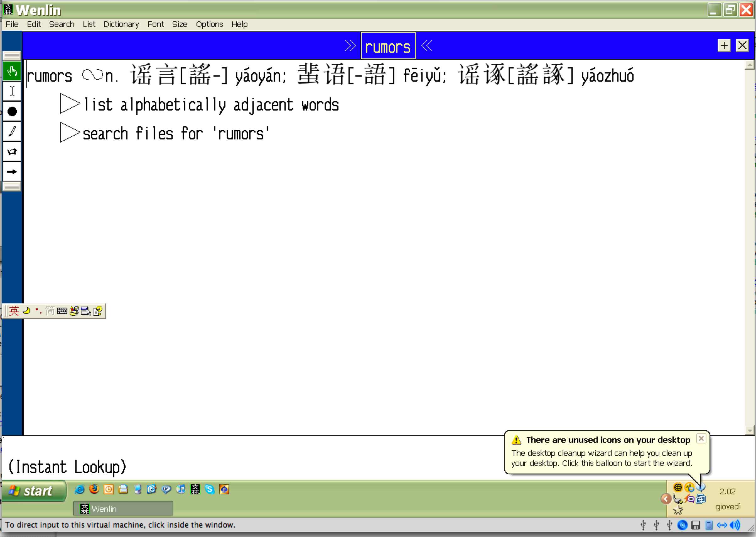Toggle IME punctuation mode button
The image size is (756, 537).
tap(38, 311)
